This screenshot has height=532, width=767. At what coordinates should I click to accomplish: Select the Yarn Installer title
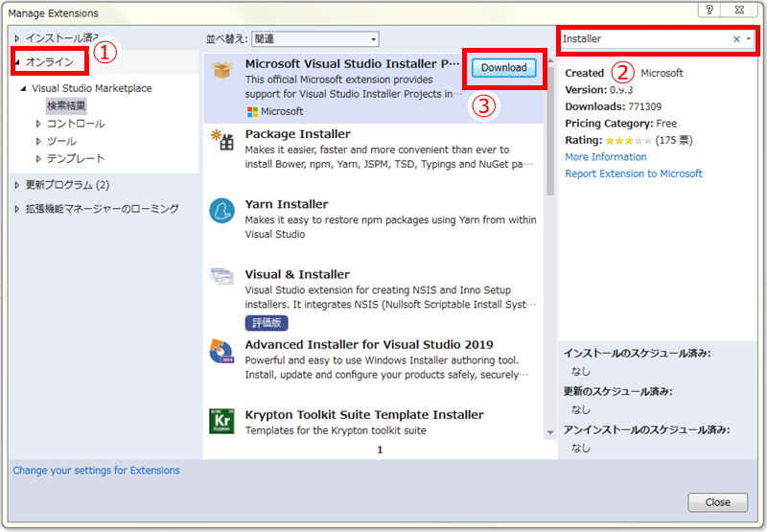tap(287, 204)
